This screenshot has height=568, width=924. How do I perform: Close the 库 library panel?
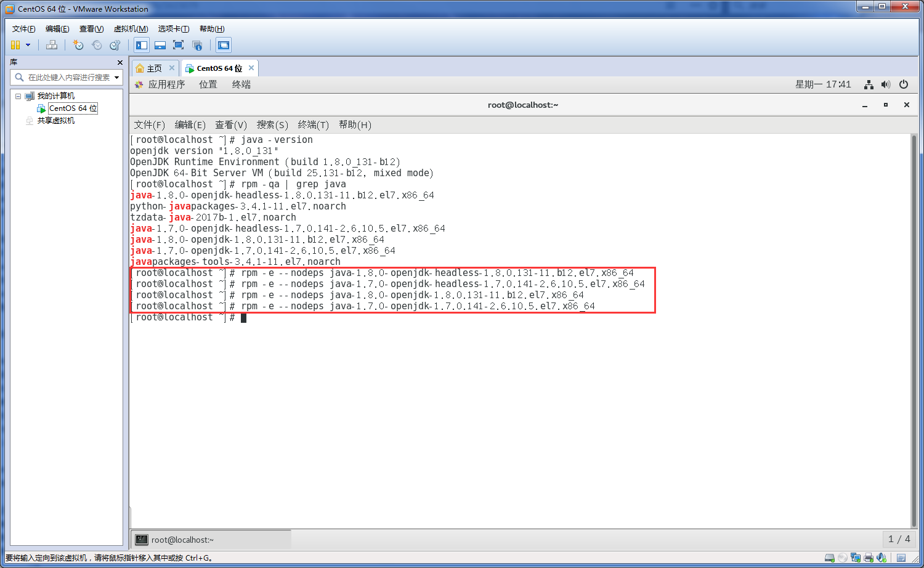(x=120, y=62)
